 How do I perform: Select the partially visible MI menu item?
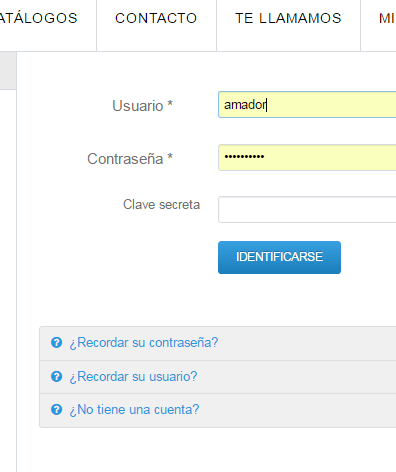tap(387, 18)
